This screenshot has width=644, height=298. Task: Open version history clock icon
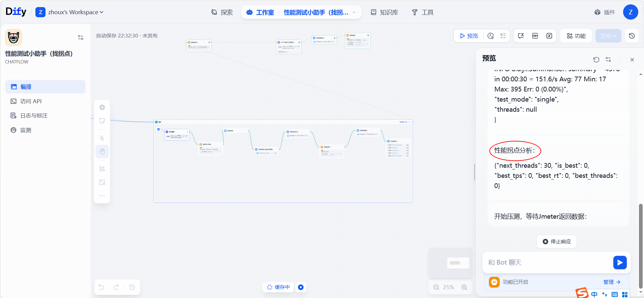(632, 36)
